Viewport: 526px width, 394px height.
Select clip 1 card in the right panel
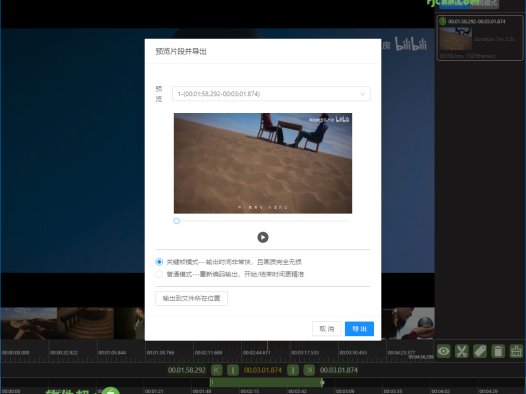(x=480, y=38)
